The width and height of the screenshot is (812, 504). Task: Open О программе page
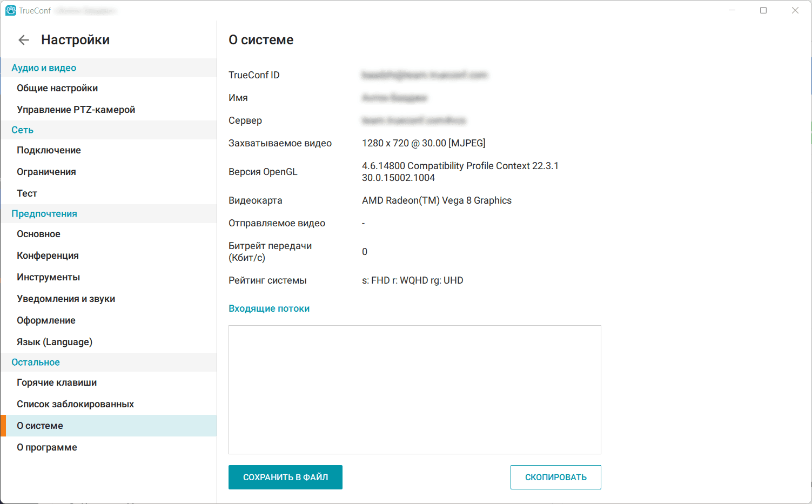click(x=109, y=447)
